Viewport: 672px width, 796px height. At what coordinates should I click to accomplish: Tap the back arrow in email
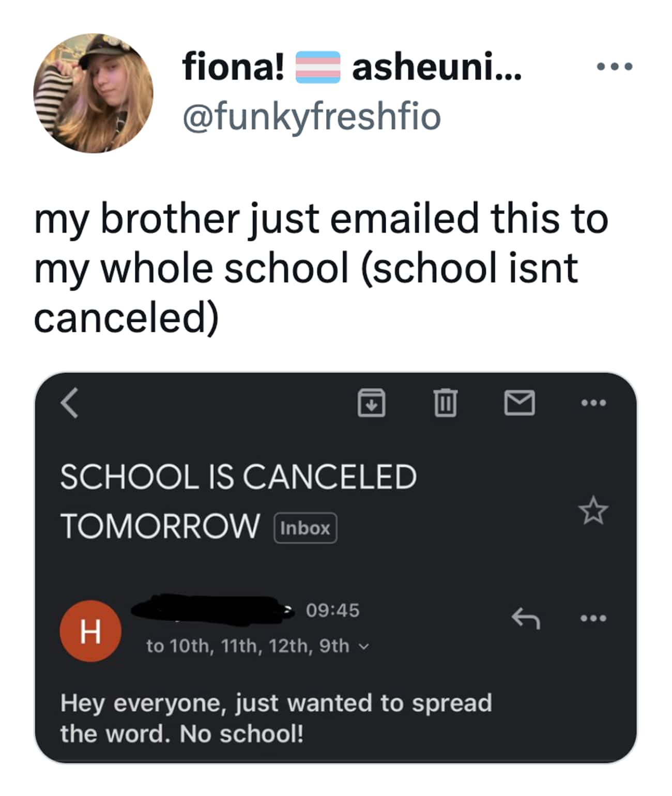(70, 403)
